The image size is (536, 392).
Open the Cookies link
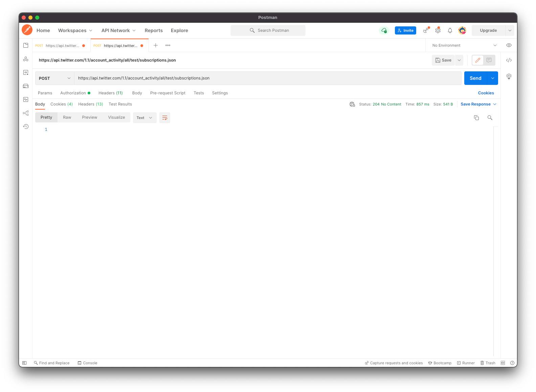[x=486, y=93]
